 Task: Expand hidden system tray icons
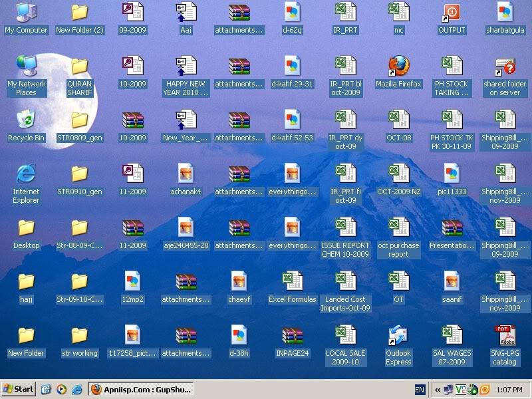pyautogui.click(x=438, y=390)
